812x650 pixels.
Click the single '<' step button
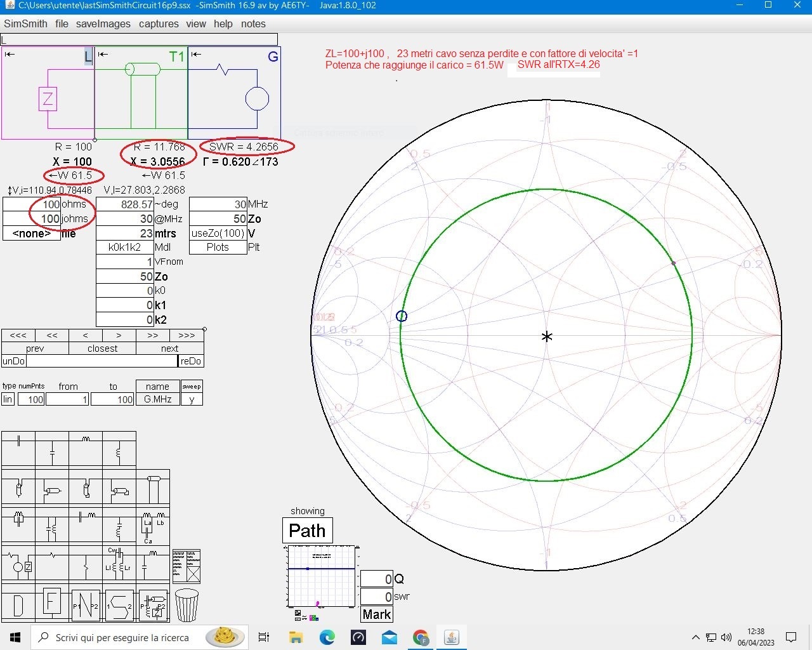[x=86, y=335]
